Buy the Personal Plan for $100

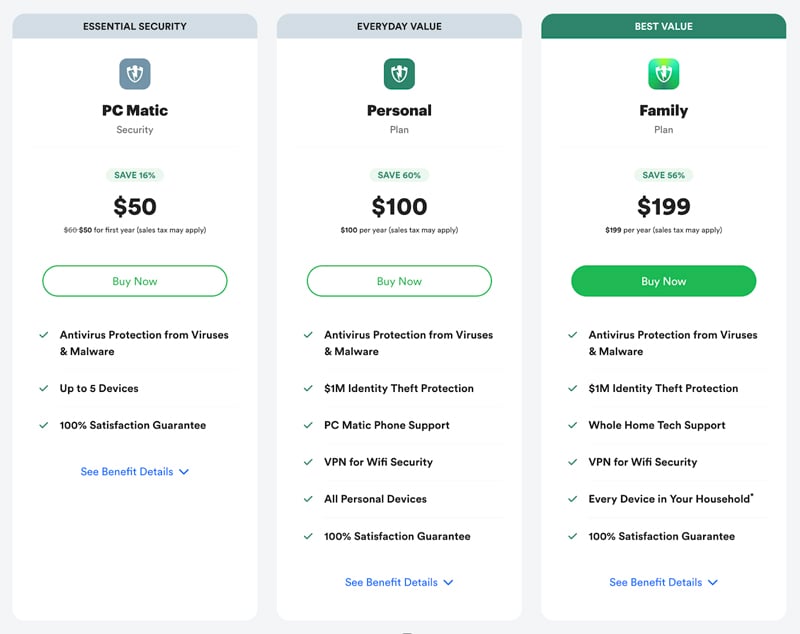pos(399,281)
